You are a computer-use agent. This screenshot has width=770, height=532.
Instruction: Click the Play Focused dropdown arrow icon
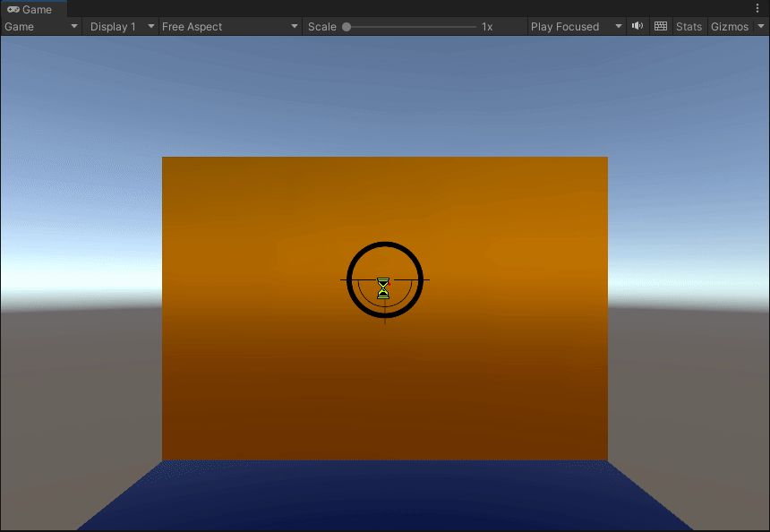[x=618, y=26]
